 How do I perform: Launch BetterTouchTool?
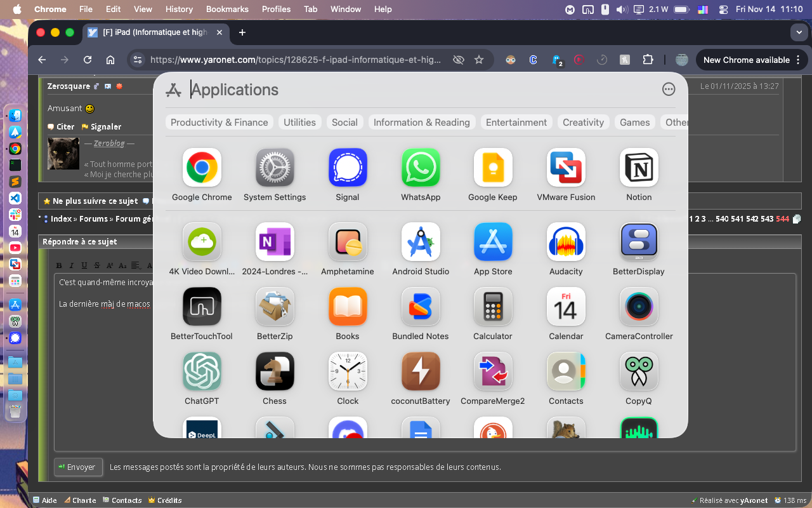point(202,307)
